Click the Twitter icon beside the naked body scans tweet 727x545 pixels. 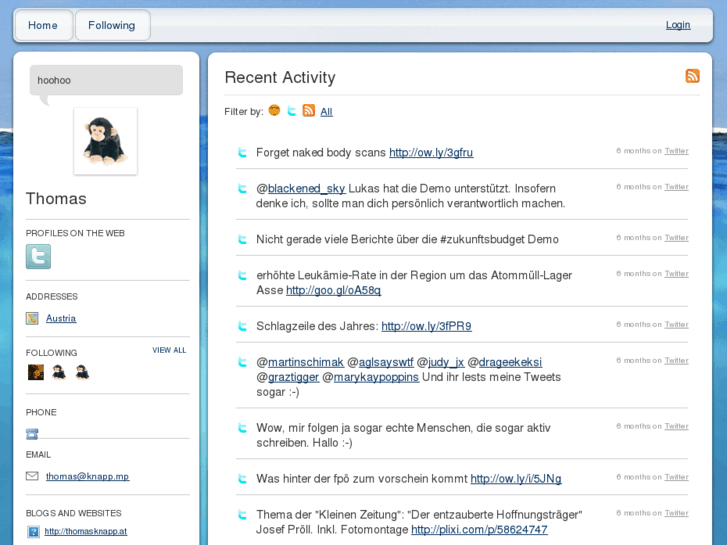click(x=242, y=152)
